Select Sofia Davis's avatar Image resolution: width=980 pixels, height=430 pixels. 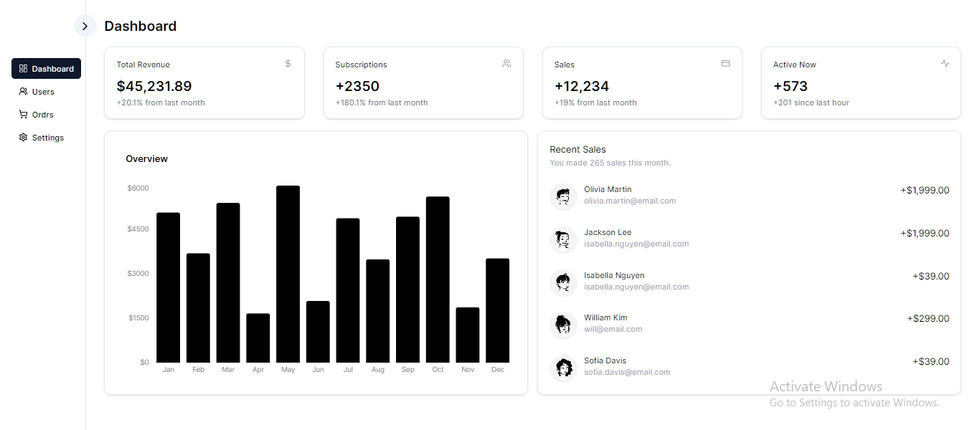click(563, 368)
